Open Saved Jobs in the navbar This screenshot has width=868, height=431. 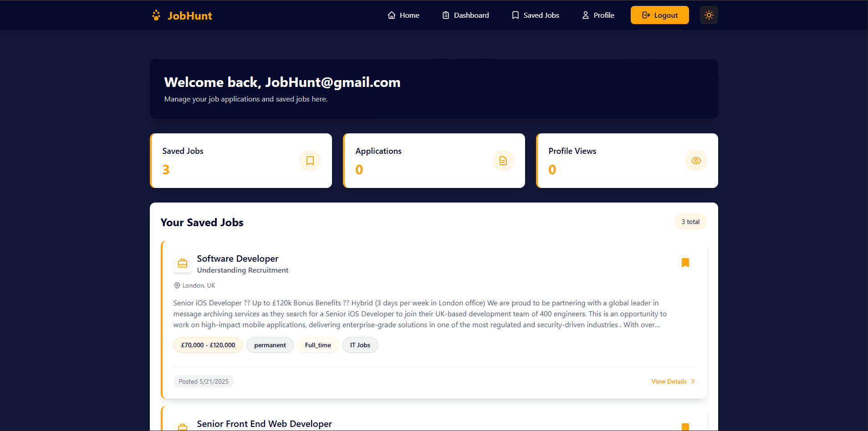(x=536, y=15)
